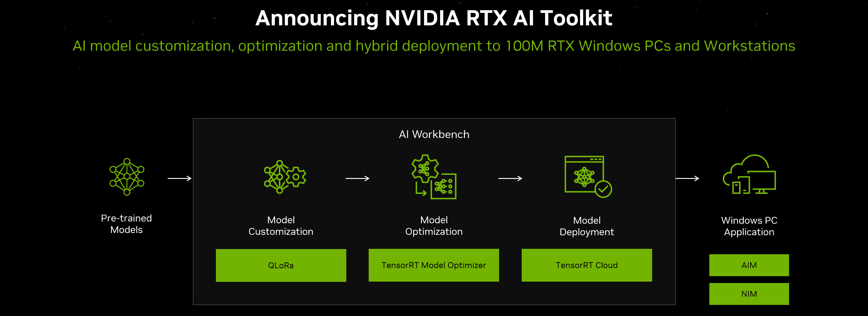Screen dimensions: 868x316
Task: Click the Model Optimization label text
Action: 434,226
